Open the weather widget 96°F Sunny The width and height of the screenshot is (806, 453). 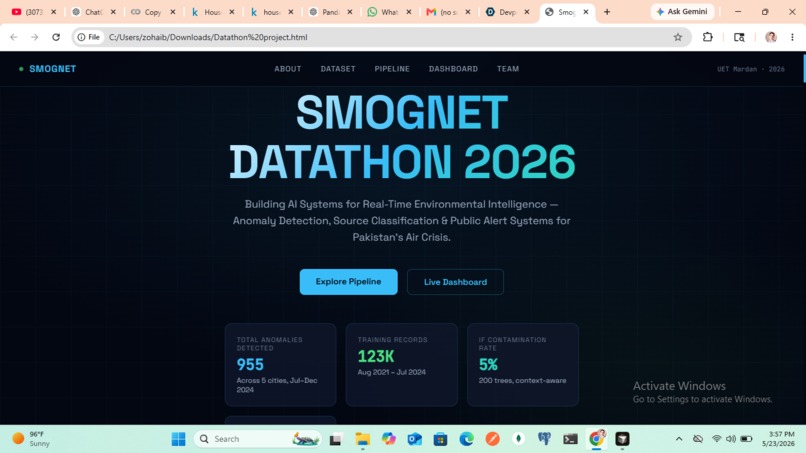coord(32,439)
